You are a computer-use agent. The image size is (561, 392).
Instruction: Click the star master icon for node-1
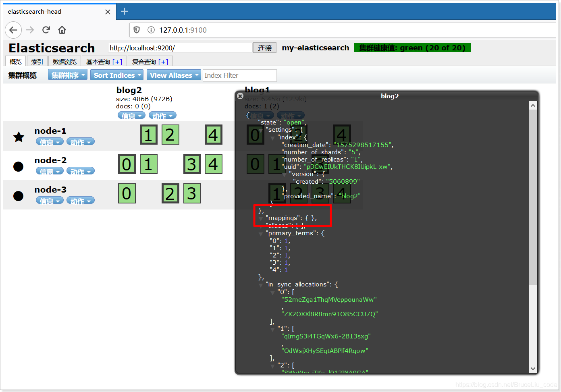pos(19,137)
